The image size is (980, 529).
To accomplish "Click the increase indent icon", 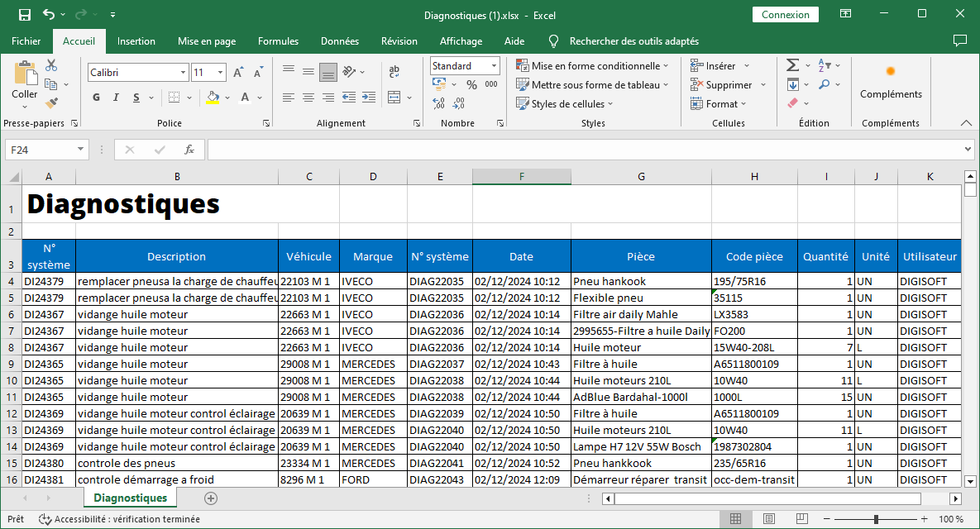I will (369, 98).
